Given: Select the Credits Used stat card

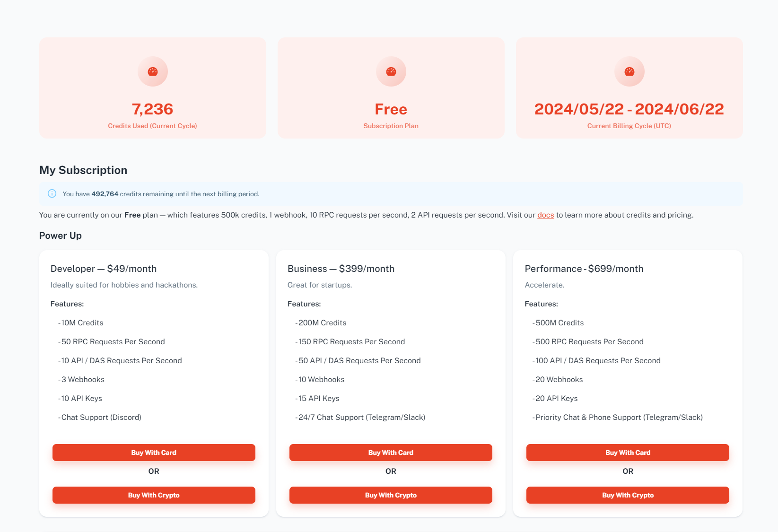Looking at the screenshot, I should click(x=152, y=88).
